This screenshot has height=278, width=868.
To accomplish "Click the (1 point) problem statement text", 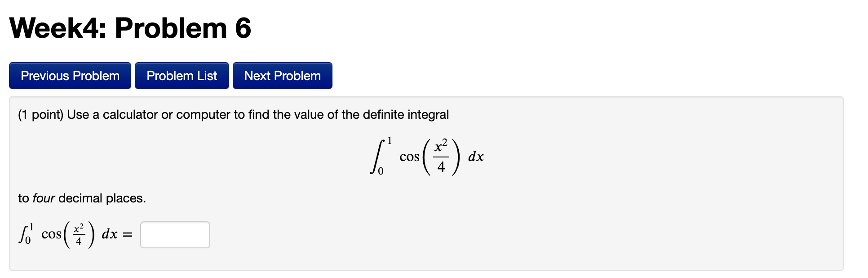I will [233, 115].
